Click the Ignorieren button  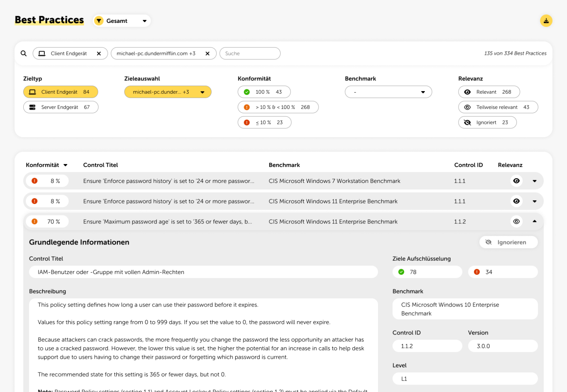click(508, 242)
